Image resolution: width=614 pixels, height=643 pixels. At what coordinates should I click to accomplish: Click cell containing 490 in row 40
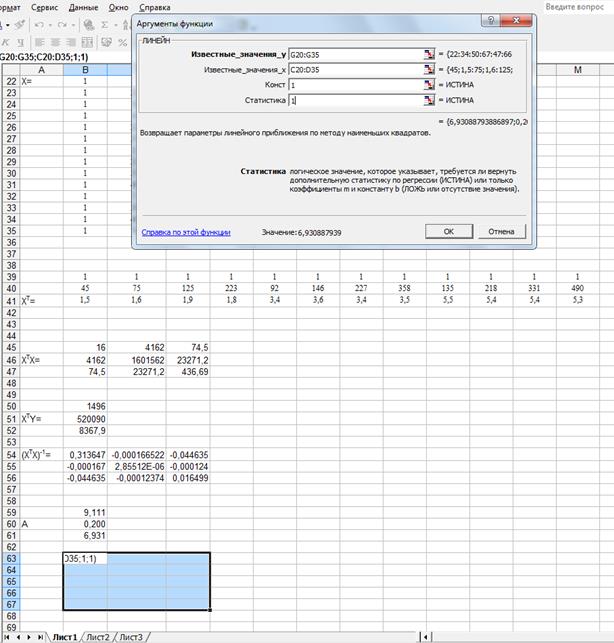pos(577,288)
